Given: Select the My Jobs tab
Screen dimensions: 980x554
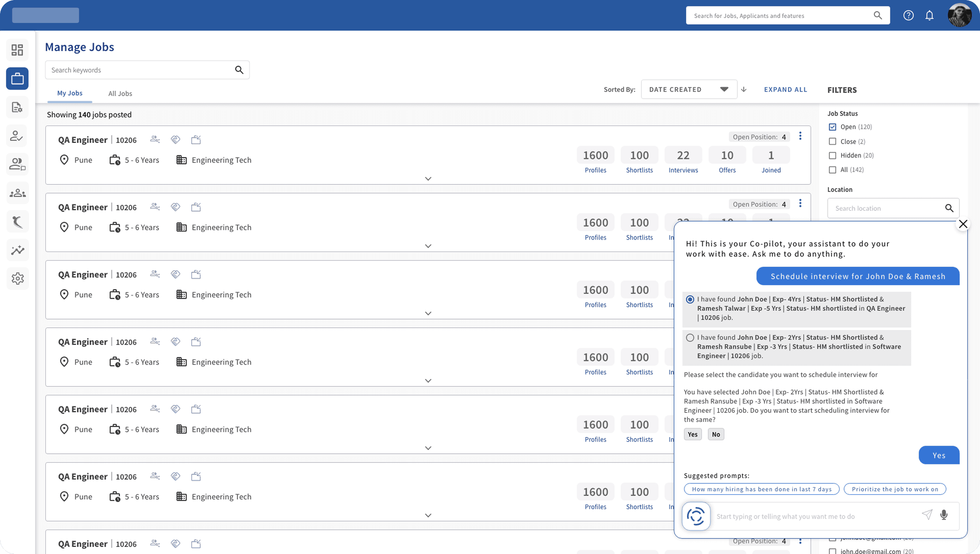Looking at the screenshot, I should [70, 93].
